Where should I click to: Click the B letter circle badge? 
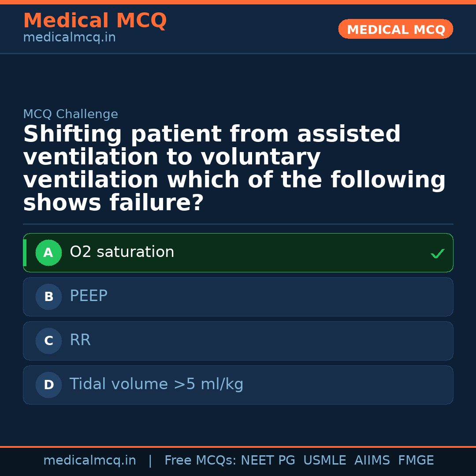(x=48, y=297)
